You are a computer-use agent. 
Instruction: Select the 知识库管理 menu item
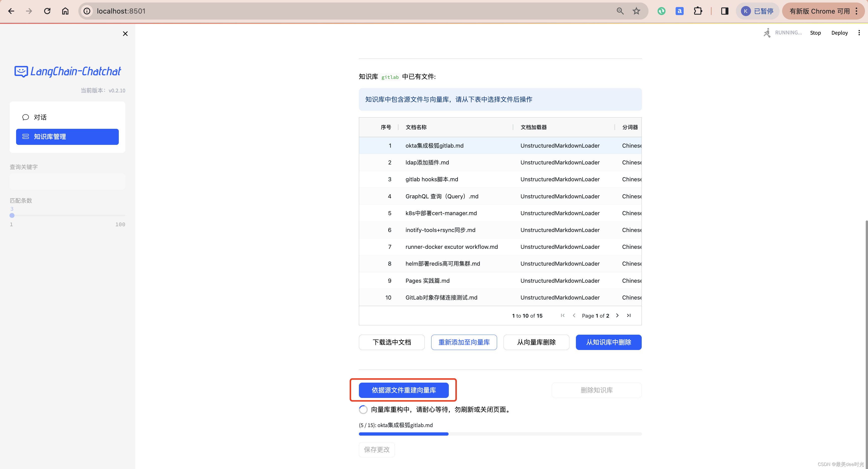tap(67, 137)
